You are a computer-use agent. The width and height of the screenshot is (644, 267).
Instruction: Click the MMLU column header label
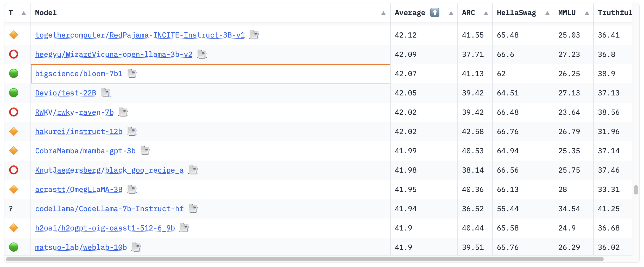[567, 13]
